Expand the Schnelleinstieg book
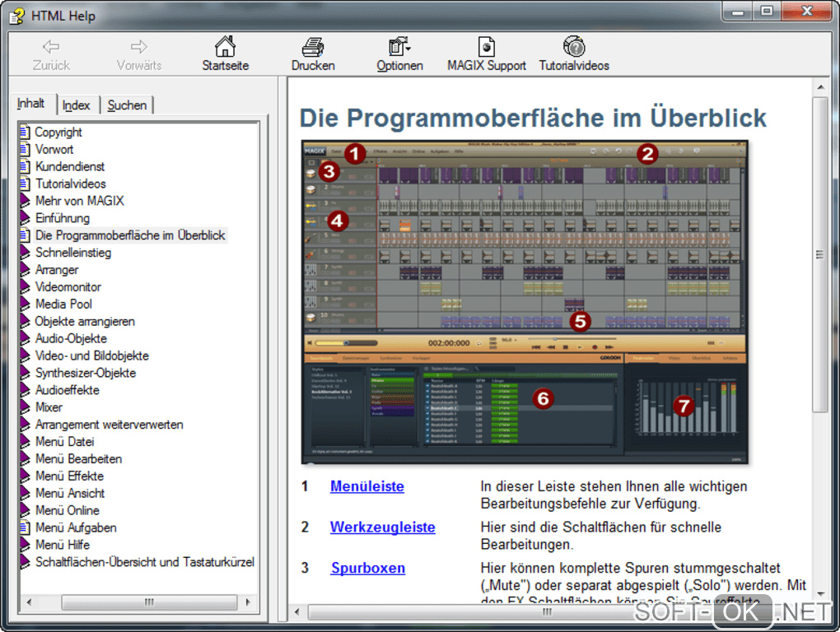This screenshot has width=840, height=632. (25, 253)
